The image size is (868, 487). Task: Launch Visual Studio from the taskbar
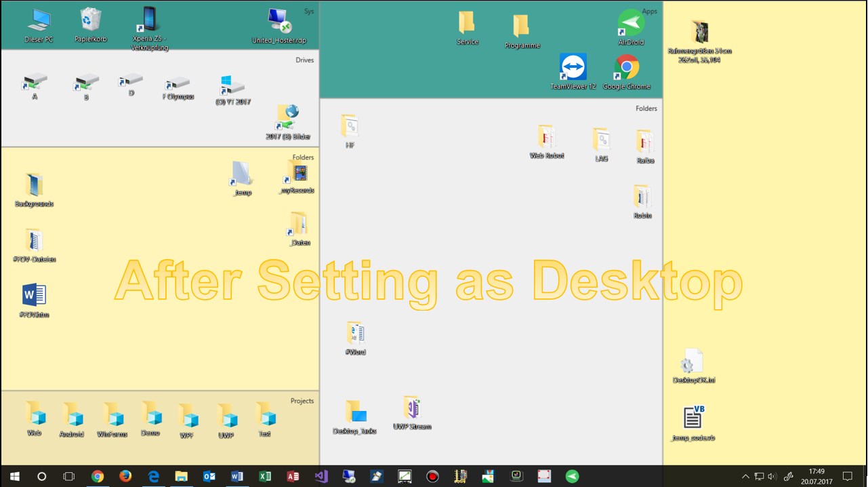pyautogui.click(x=321, y=476)
